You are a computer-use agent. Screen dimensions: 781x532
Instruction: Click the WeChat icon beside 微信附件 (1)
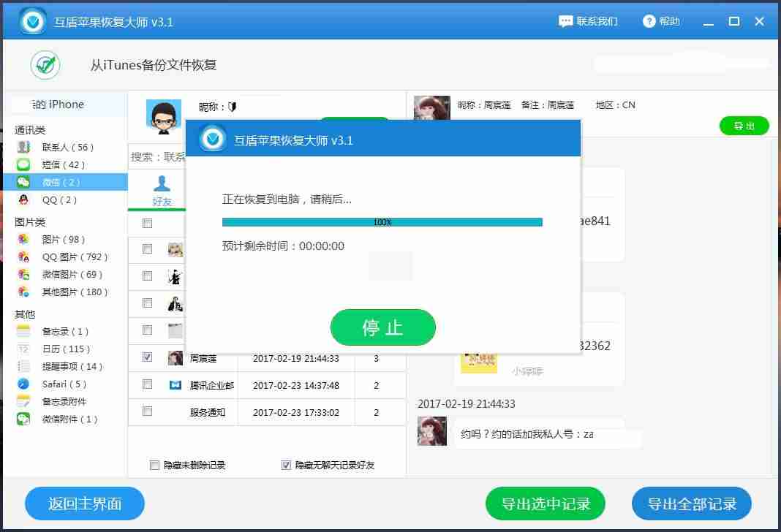pyautogui.click(x=23, y=419)
